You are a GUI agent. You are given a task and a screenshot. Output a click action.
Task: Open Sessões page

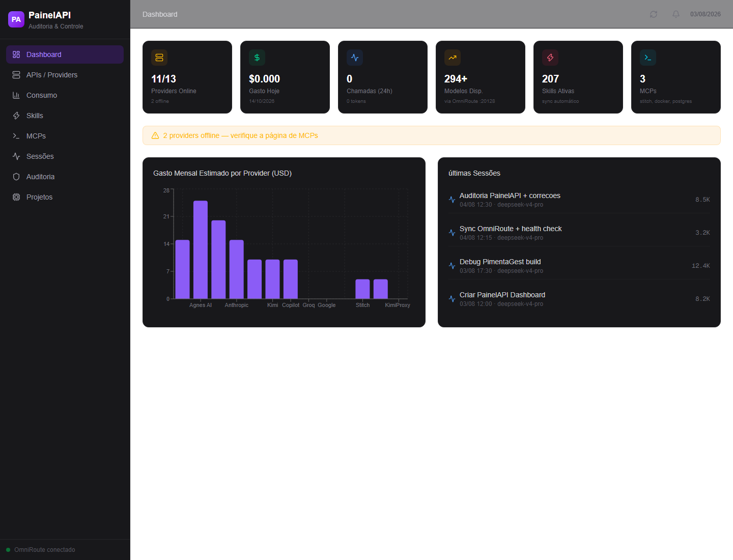(x=65, y=156)
